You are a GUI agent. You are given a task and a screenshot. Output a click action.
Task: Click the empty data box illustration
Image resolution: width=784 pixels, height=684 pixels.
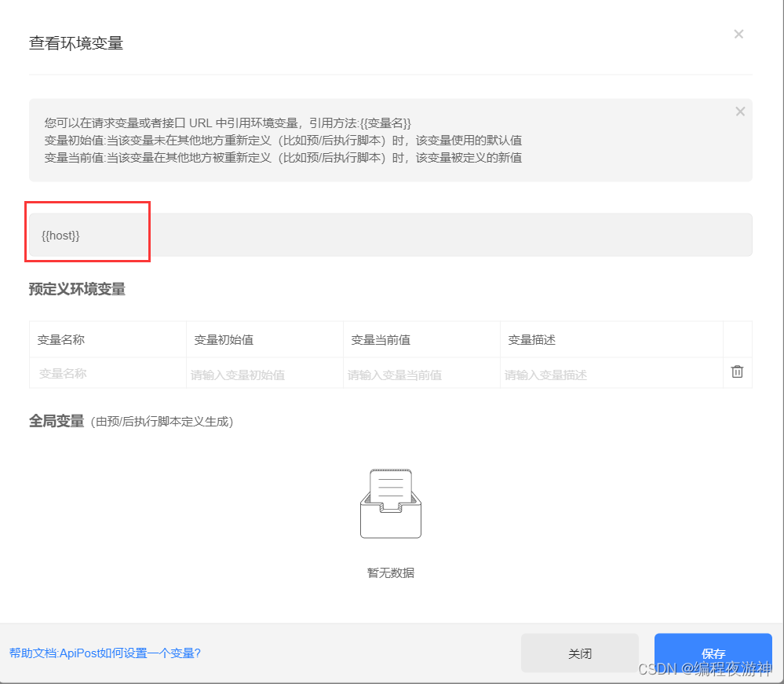(391, 503)
